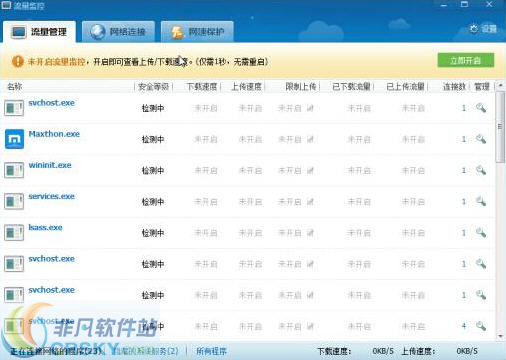Open the 设置 gear settings

pyautogui.click(x=483, y=29)
